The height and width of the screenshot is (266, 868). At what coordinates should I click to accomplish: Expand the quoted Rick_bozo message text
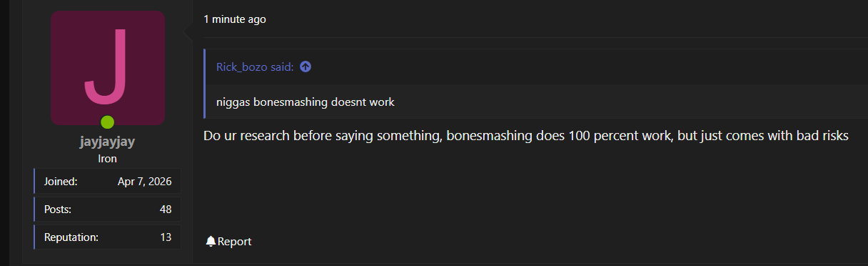click(306, 102)
